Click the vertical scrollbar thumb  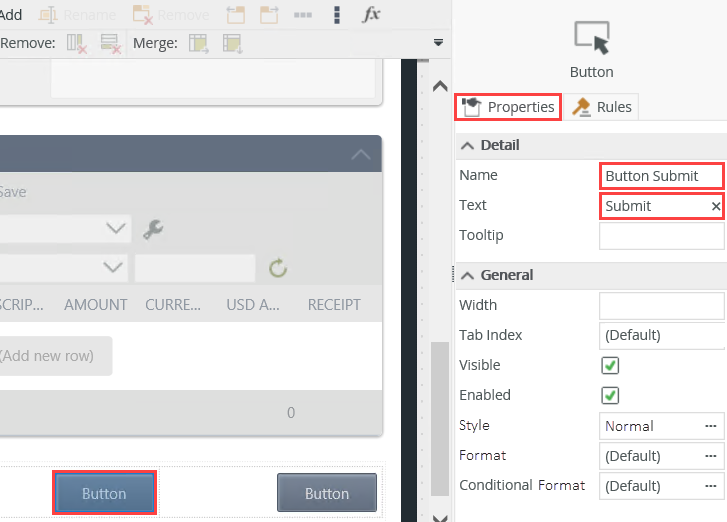tap(440, 419)
